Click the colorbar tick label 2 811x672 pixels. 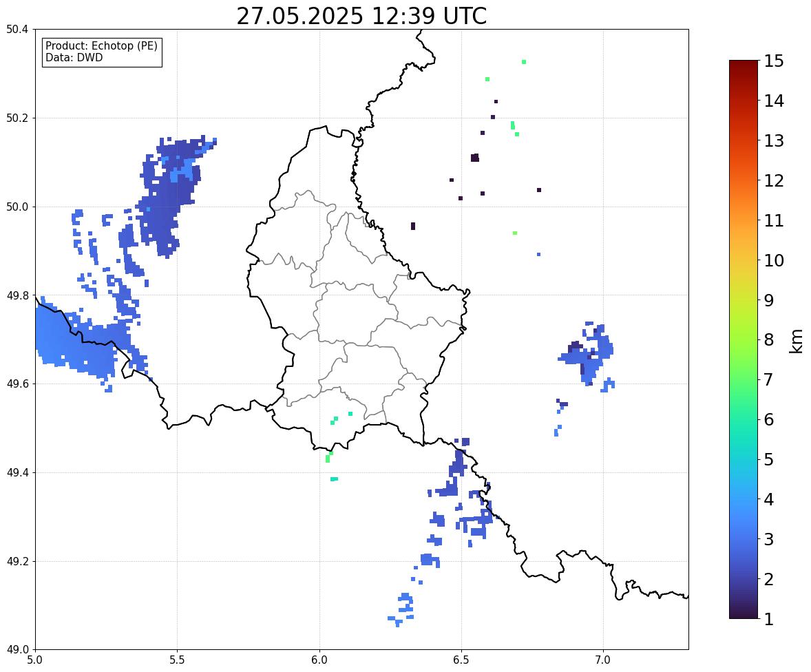768,579
